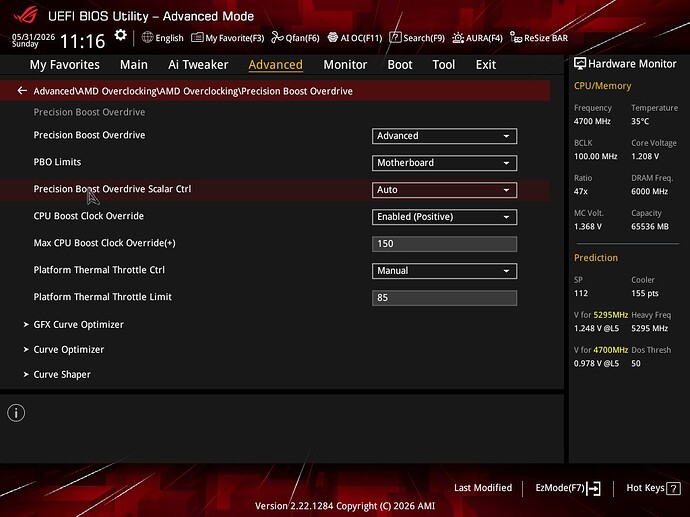Open Qfan(F6) fan control icon
The width and height of the screenshot is (690, 517).
pyautogui.click(x=277, y=37)
